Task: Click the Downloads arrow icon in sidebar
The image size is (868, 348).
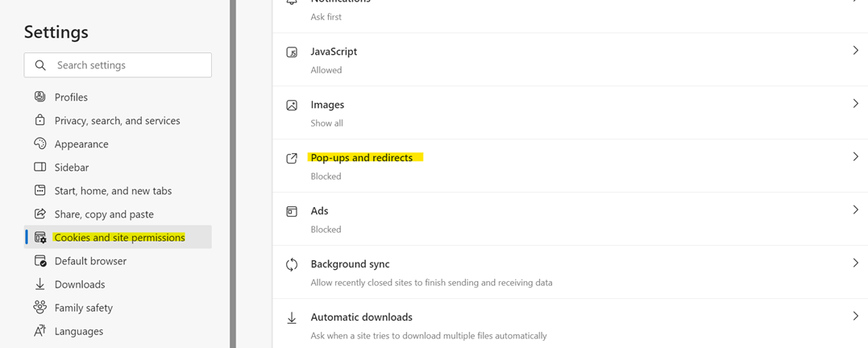Action: tap(39, 284)
